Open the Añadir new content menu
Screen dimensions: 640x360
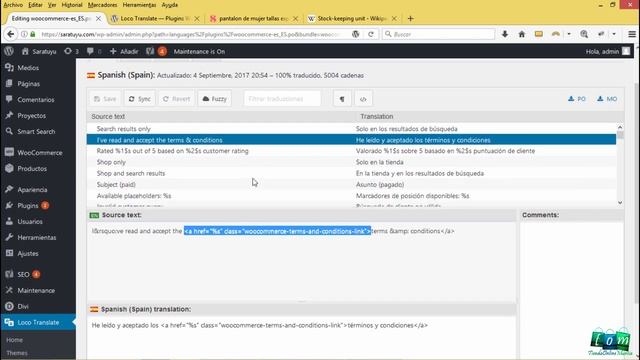pyautogui.click(x=124, y=51)
